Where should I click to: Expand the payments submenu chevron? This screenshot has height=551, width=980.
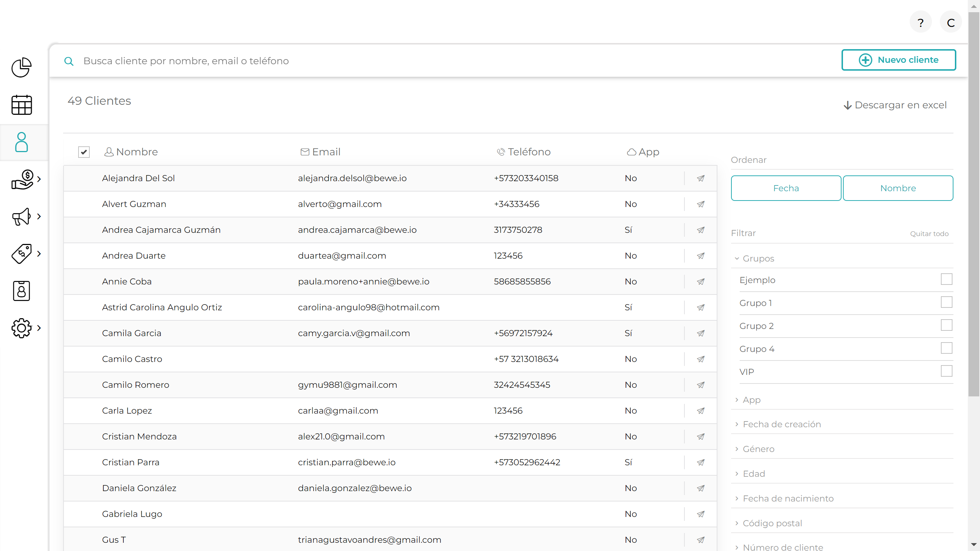point(39,179)
